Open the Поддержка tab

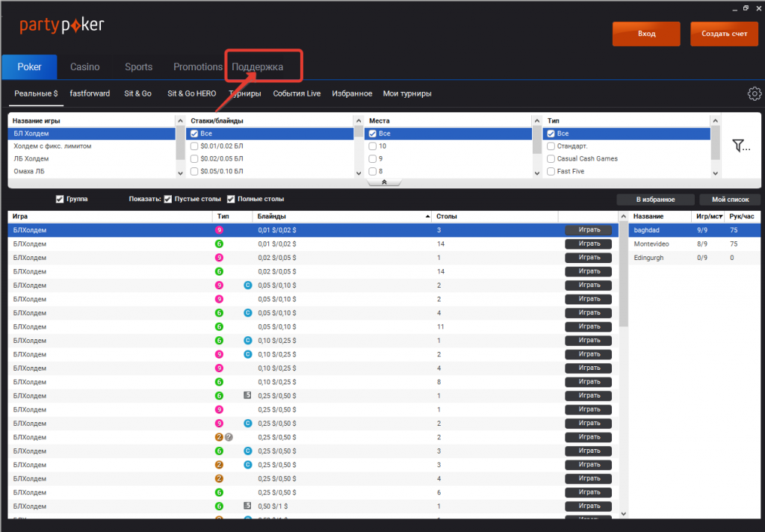pyautogui.click(x=258, y=67)
